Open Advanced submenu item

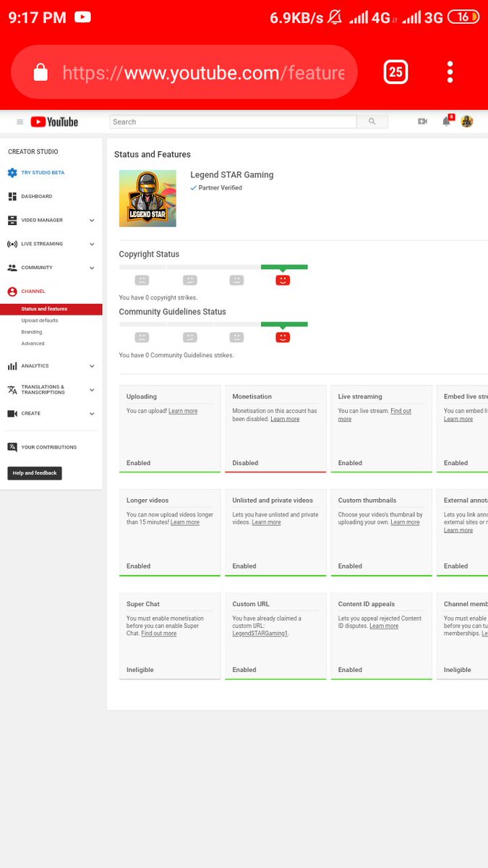coord(33,344)
